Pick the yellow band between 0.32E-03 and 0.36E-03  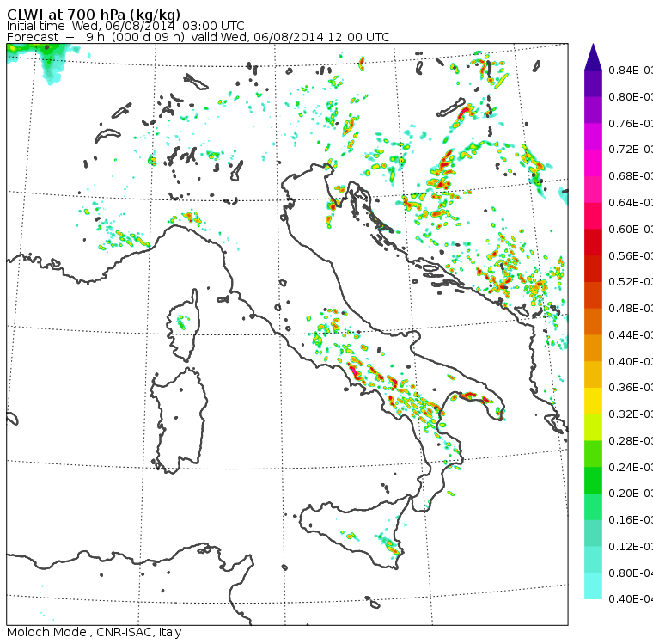click(593, 401)
